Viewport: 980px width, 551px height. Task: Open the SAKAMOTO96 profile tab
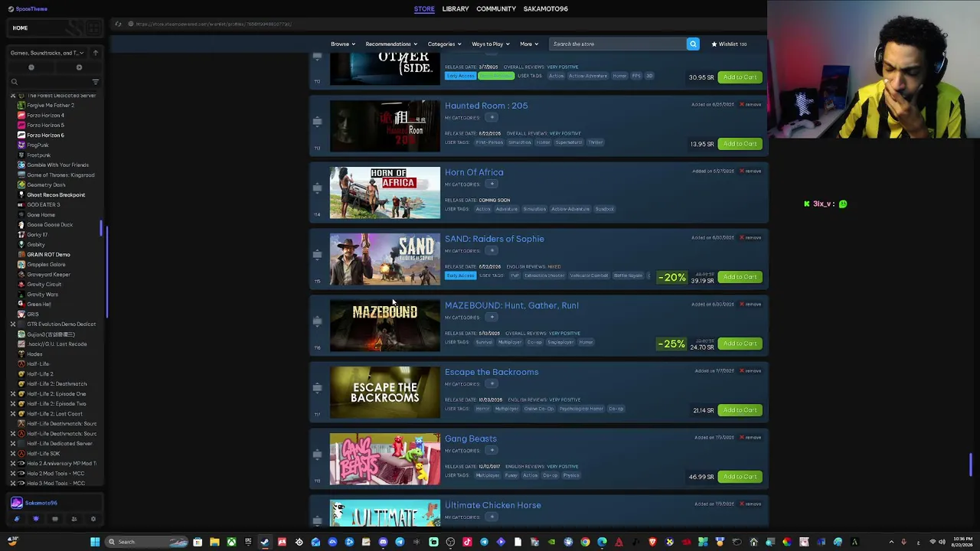click(546, 9)
